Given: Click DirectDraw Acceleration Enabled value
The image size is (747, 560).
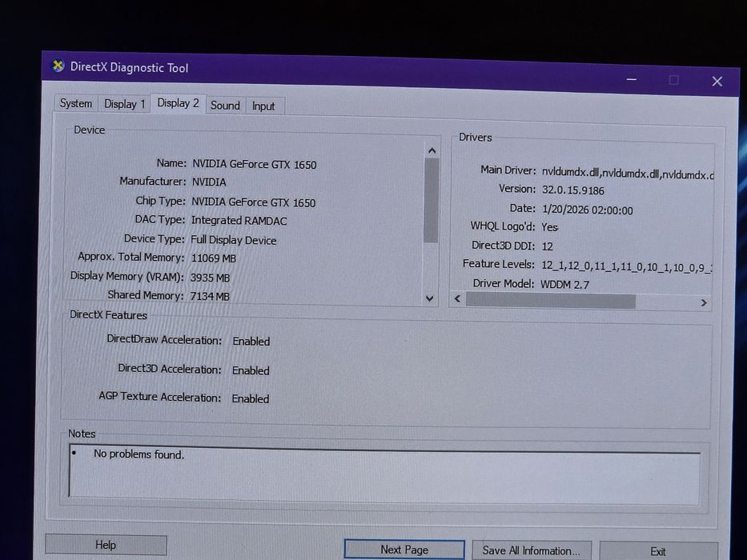Looking at the screenshot, I should (251, 342).
